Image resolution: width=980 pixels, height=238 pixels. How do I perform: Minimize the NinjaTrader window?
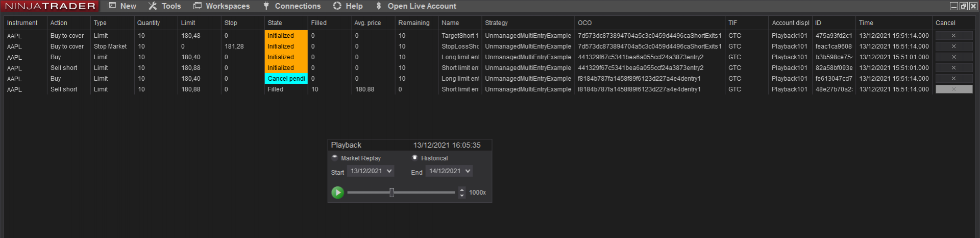954,6
